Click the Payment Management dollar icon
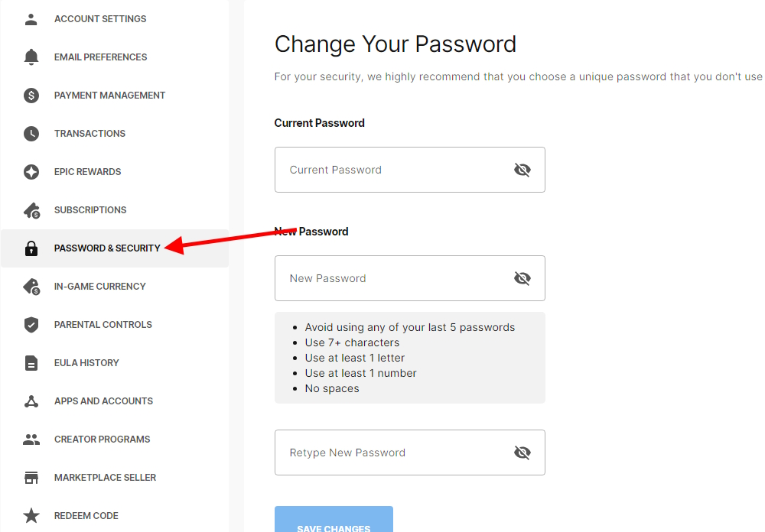Image resolution: width=765 pixels, height=532 pixels. pyautogui.click(x=31, y=95)
